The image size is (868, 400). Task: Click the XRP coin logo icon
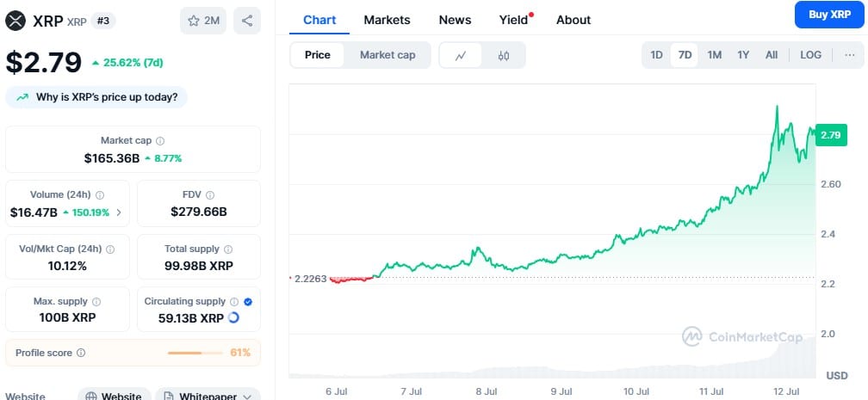tap(15, 21)
